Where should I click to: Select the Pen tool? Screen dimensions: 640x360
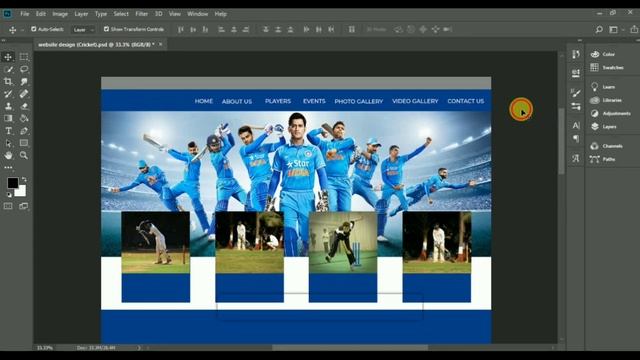pyautogui.click(x=24, y=131)
